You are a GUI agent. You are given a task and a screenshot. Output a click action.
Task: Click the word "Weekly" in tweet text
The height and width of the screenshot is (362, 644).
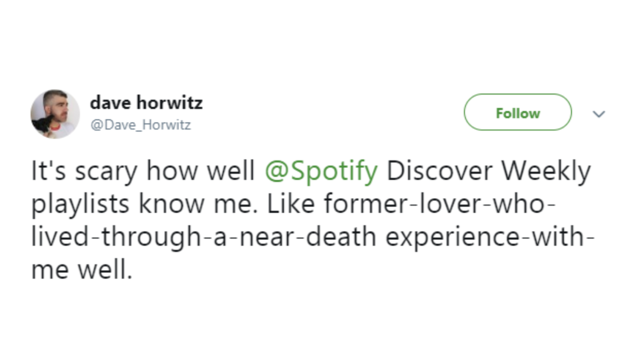546,171
